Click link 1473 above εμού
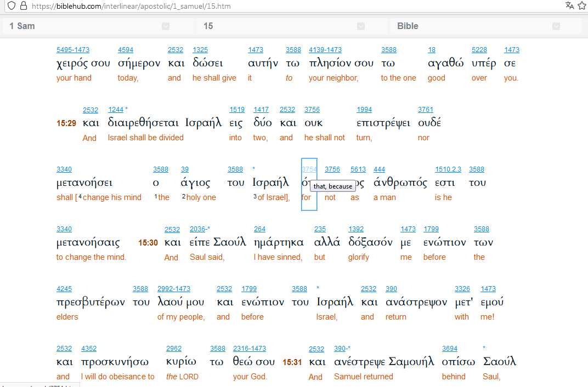 coord(488,289)
